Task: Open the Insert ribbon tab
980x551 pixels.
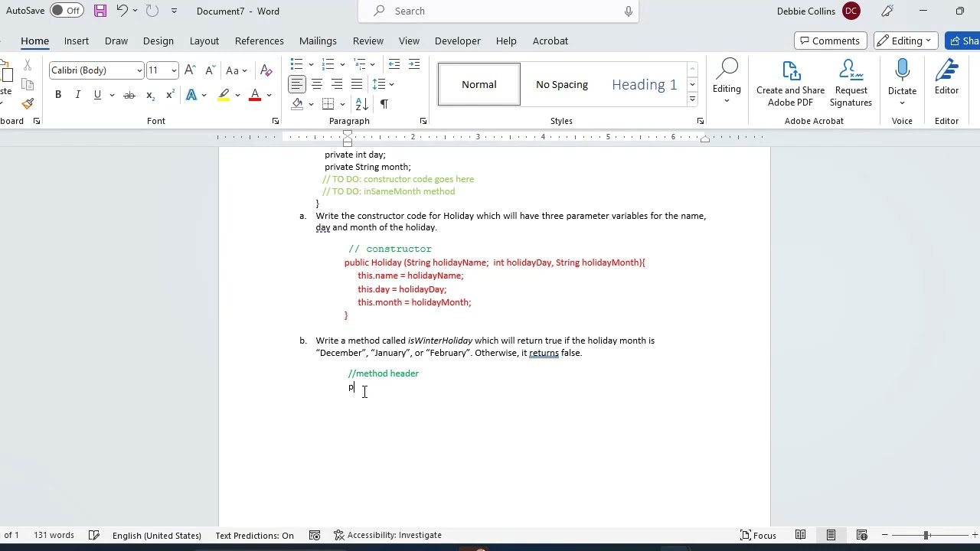Action: (x=77, y=41)
